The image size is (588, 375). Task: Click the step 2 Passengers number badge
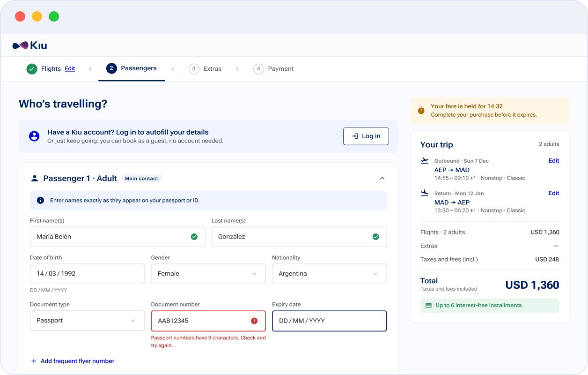(x=111, y=68)
